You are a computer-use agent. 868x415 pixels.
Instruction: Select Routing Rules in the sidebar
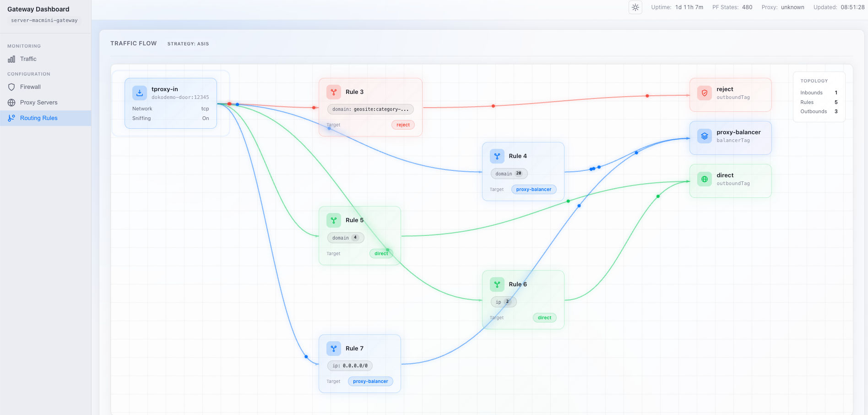[38, 118]
